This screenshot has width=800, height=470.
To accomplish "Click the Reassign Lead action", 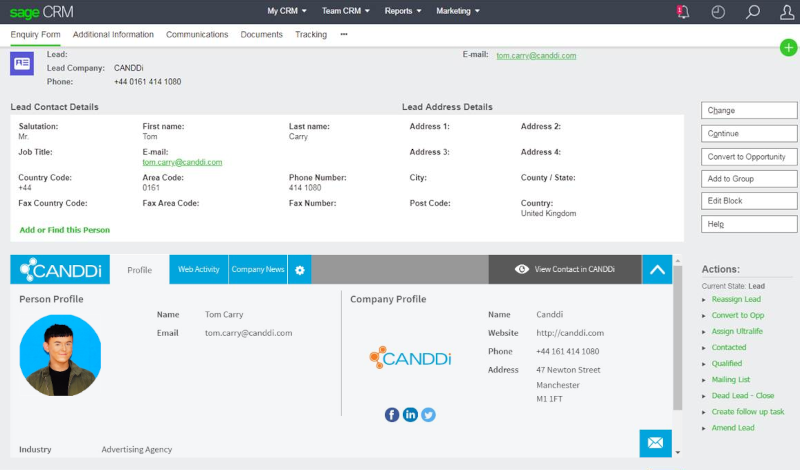I will point(736,299).
